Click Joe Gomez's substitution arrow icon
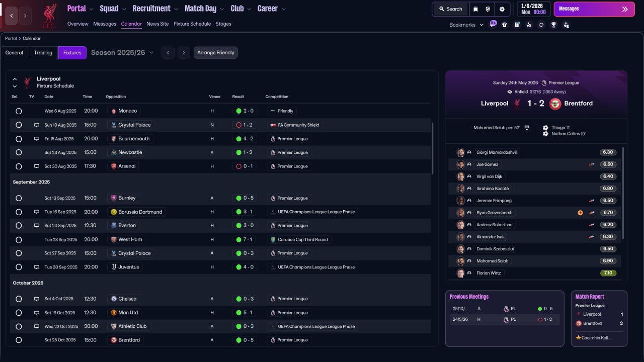 (592, 164)
